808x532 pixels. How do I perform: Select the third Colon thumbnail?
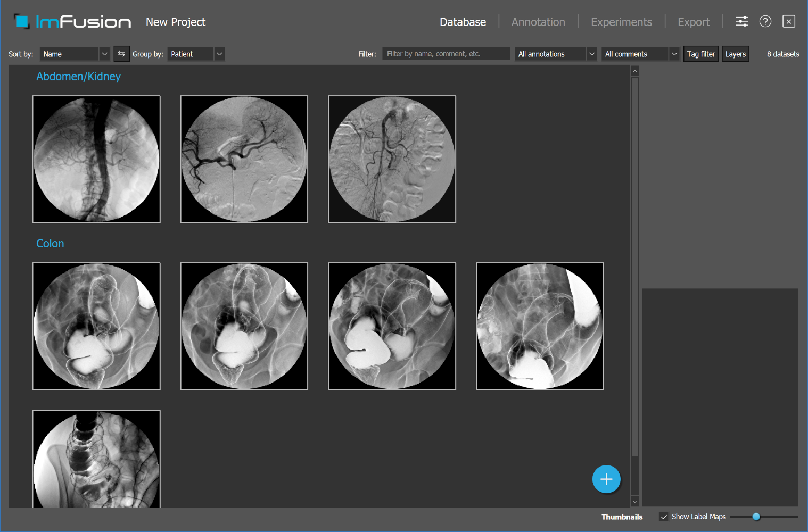pyautogui.click(x=392, y=326)
